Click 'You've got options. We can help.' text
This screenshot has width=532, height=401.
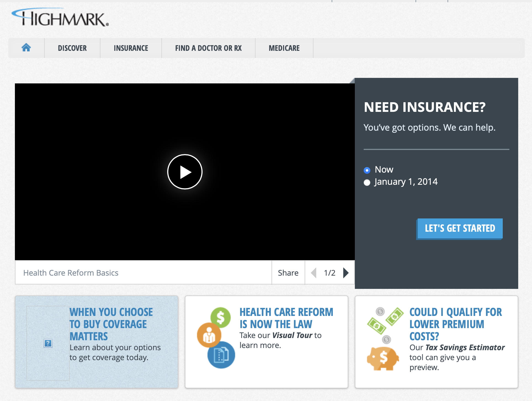429,128
